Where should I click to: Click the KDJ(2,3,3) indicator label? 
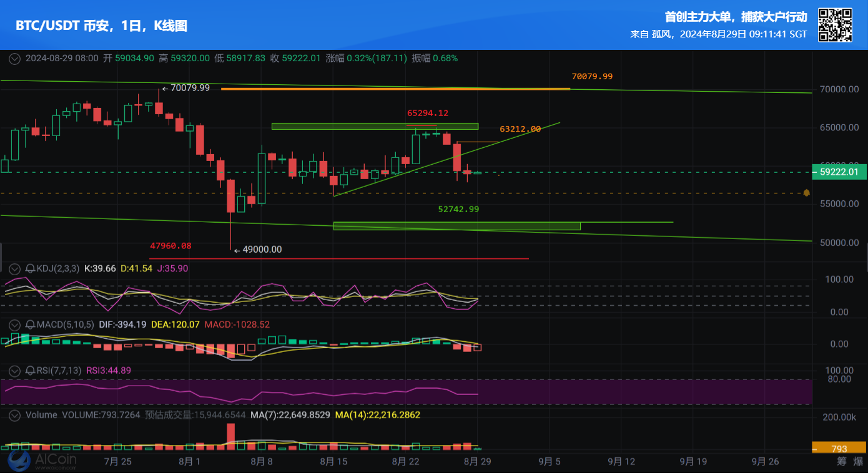click(x=58, y=269)
